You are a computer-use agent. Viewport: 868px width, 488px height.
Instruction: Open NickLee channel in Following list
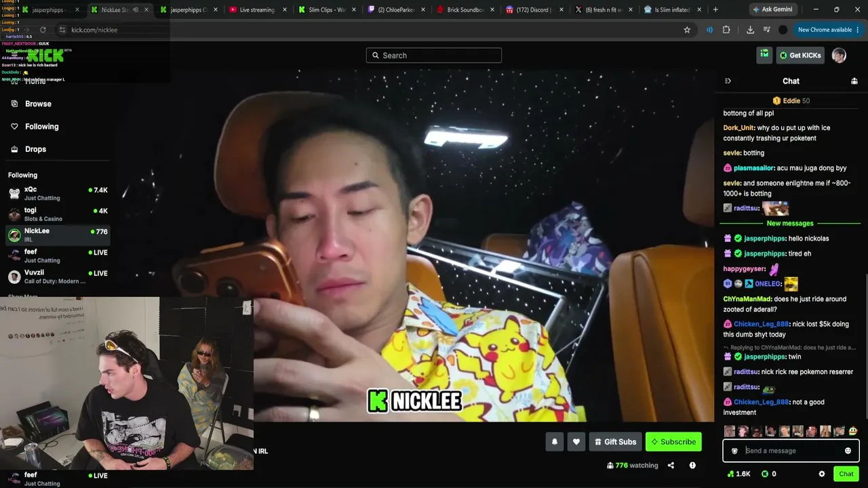(x=57, y=235)
